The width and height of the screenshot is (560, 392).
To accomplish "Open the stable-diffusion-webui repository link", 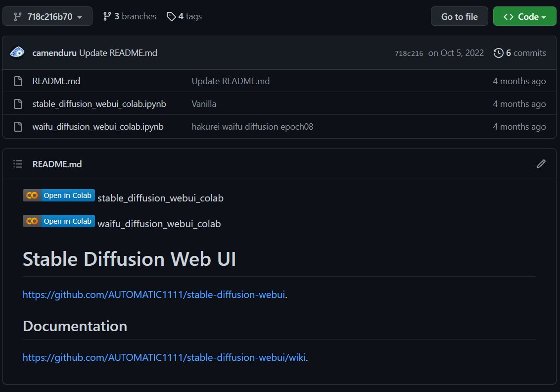I will [x=154, y=294].
